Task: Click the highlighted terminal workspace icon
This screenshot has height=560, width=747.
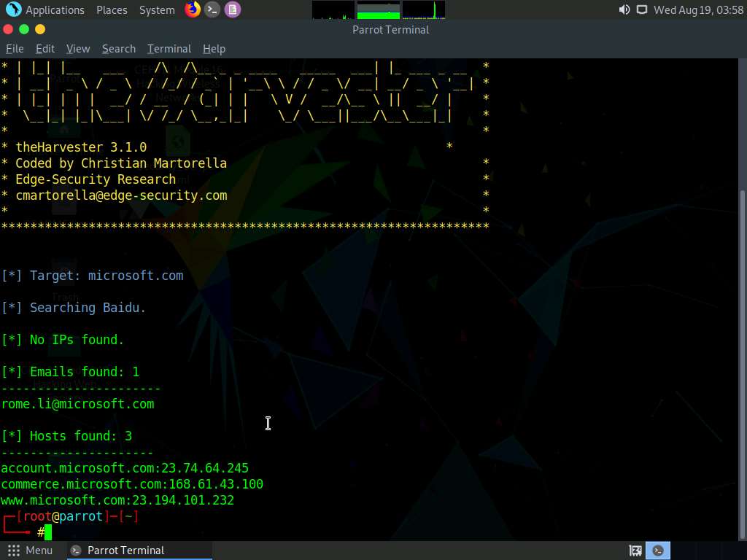Action: pos(658,551)
